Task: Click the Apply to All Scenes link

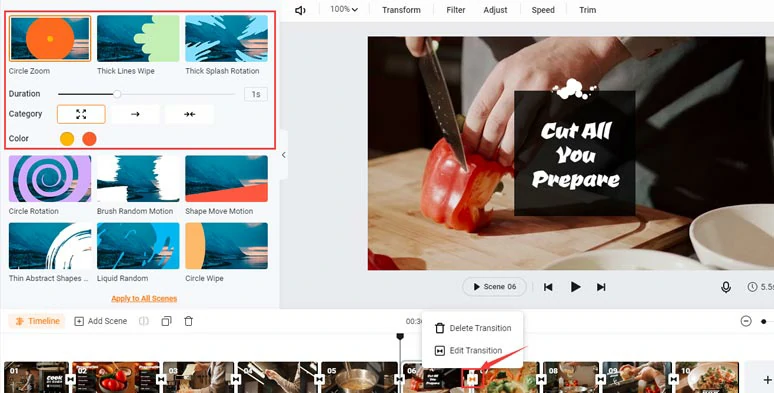Action: [144, 298]
